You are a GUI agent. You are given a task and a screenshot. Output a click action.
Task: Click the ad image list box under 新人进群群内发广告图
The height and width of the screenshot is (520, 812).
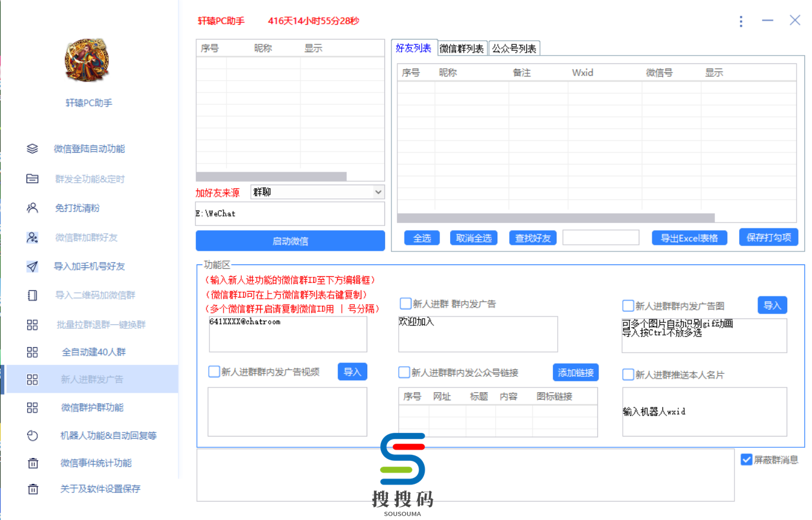704,335
